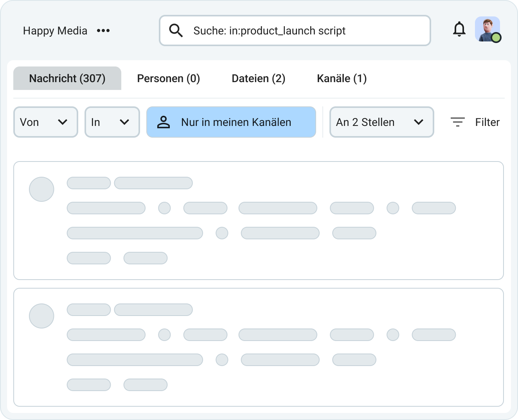Toggle the Nur in meinen Kanälen filter
This screenshot has width=518, height=420.
click(231, 122)
